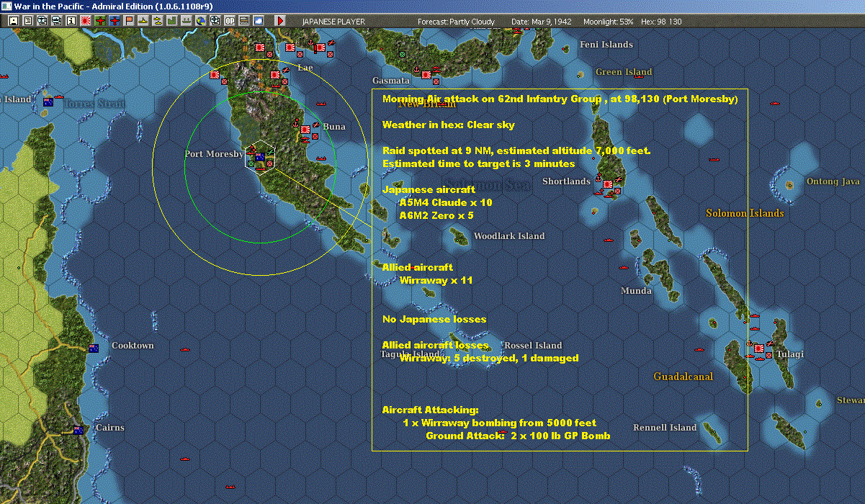Select the red plane on blue icon
The height and width of the screenshot is (504, 865).
(x=115, y=21)
